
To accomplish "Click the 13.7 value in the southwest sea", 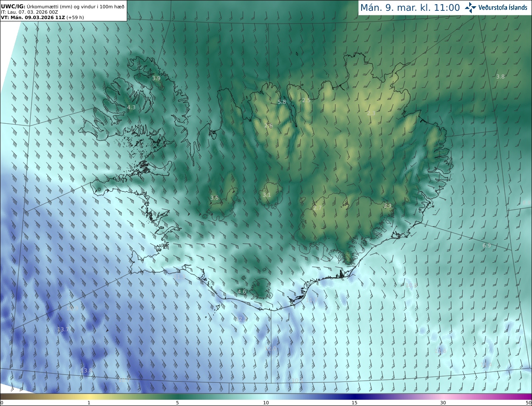I will [63, 329].
